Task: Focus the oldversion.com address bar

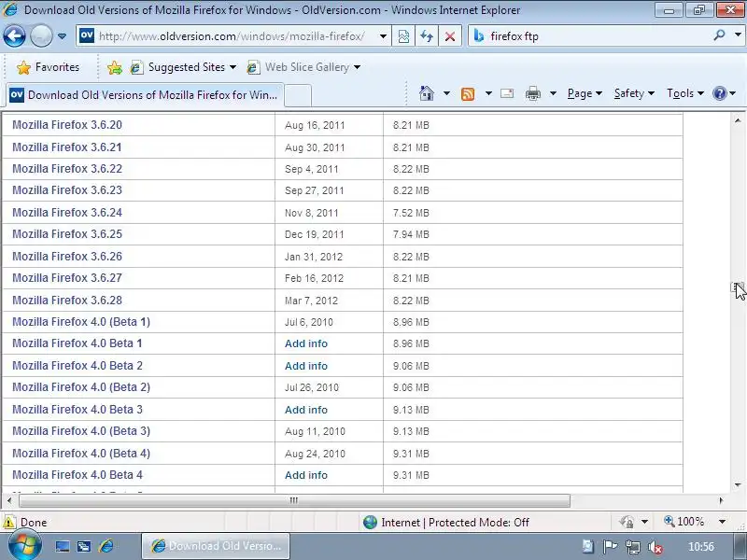Action: [x=232, y=36]
